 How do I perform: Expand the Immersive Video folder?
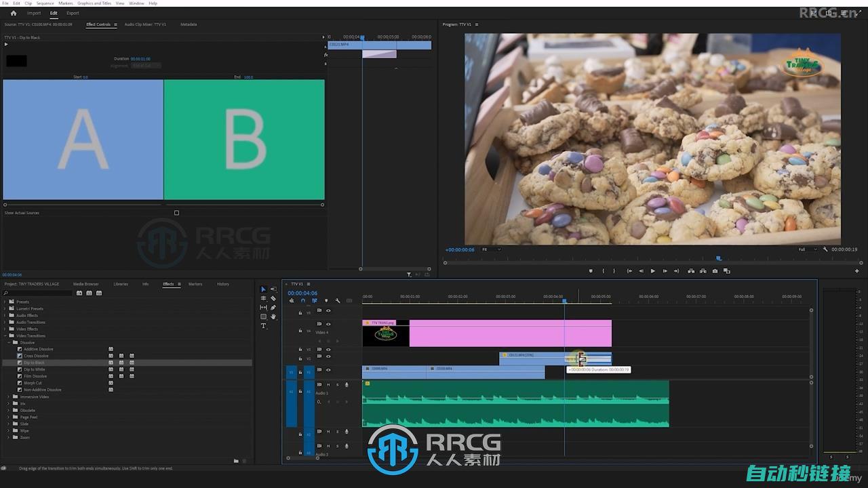[9, 396]
